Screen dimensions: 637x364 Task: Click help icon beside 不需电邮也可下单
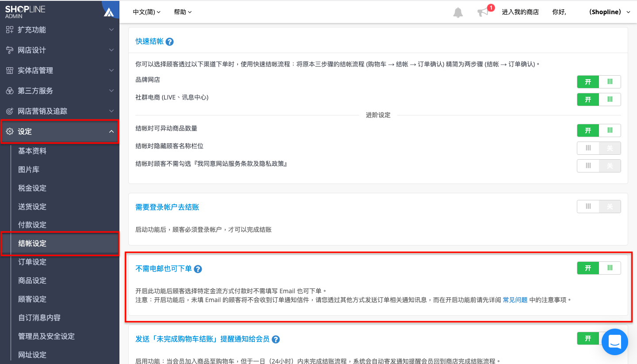[x=198, y=269]
